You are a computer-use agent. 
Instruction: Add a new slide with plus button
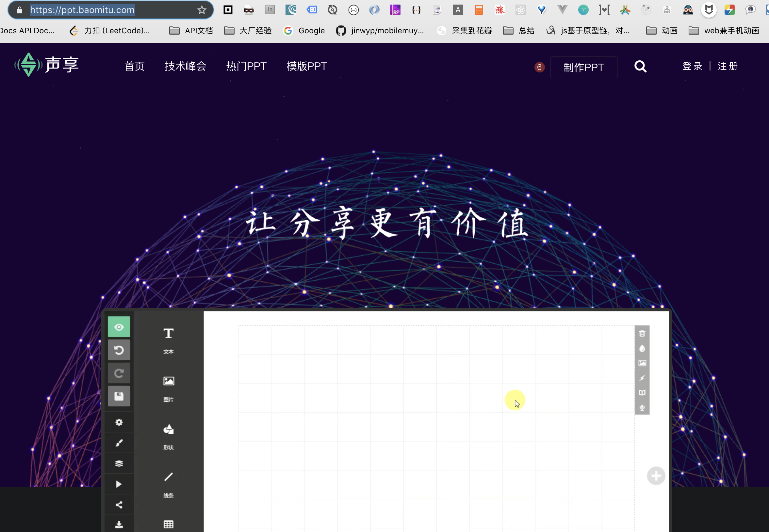click(656, 476)
